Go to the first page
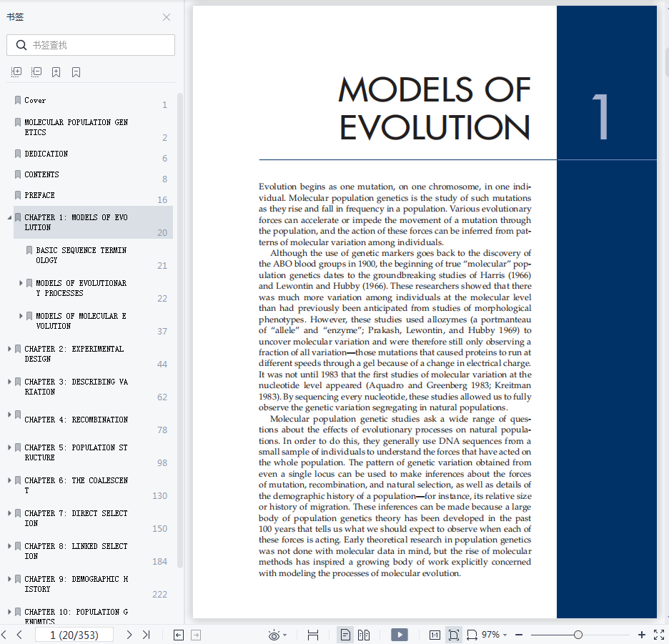 pos(4,635)
